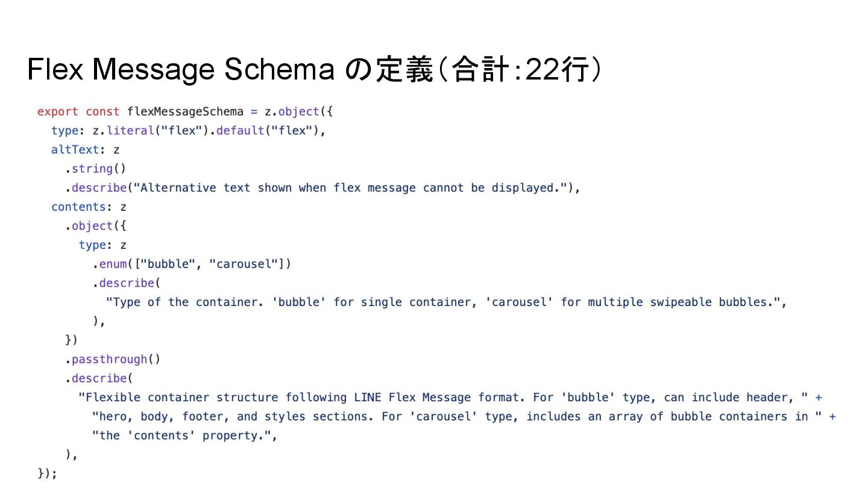The height and width of the screenshot is (488, 868).
Task: Click the 'export' keyword in the code
Action: tap(58, 111)
